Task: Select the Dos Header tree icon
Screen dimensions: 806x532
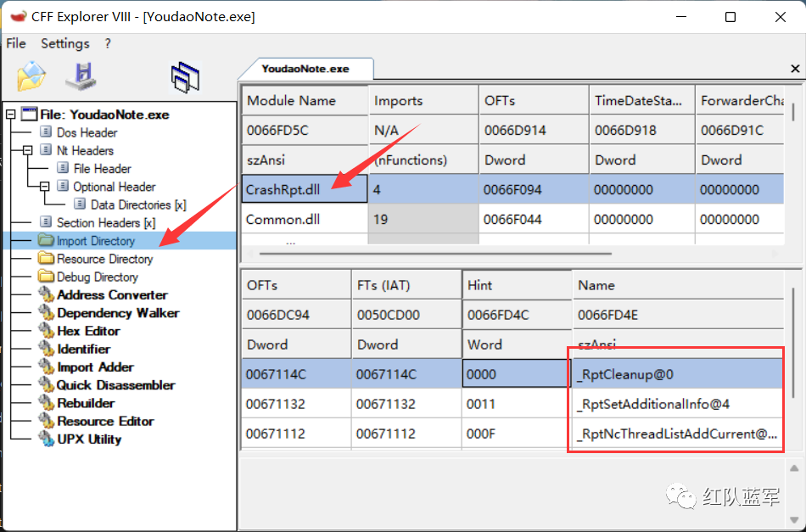Action: pyautogui.click(x=46, y=132)
